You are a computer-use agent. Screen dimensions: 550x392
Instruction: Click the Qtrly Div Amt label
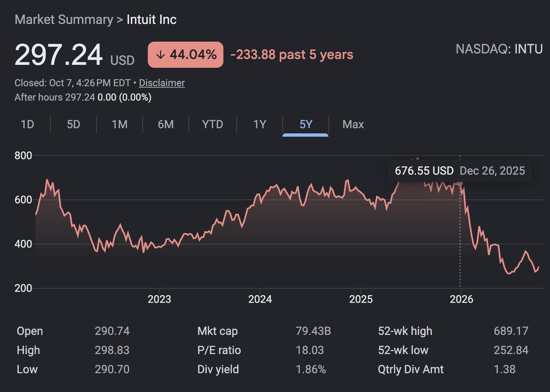click(411, 369)
